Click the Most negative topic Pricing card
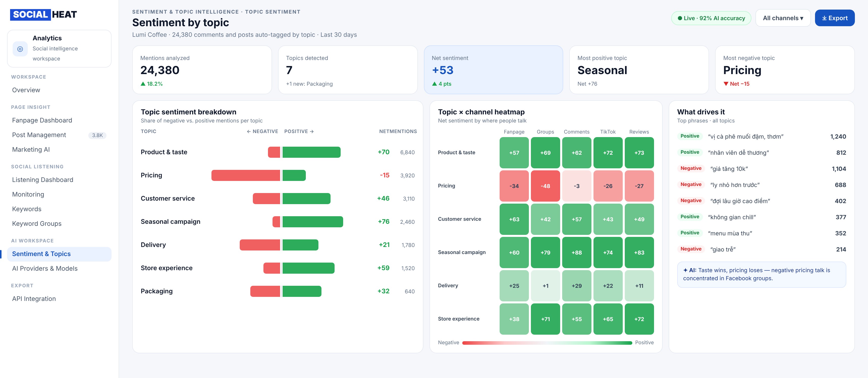Image resolution: width=868 pixels, height=378 pixels. tap(785, 70)
